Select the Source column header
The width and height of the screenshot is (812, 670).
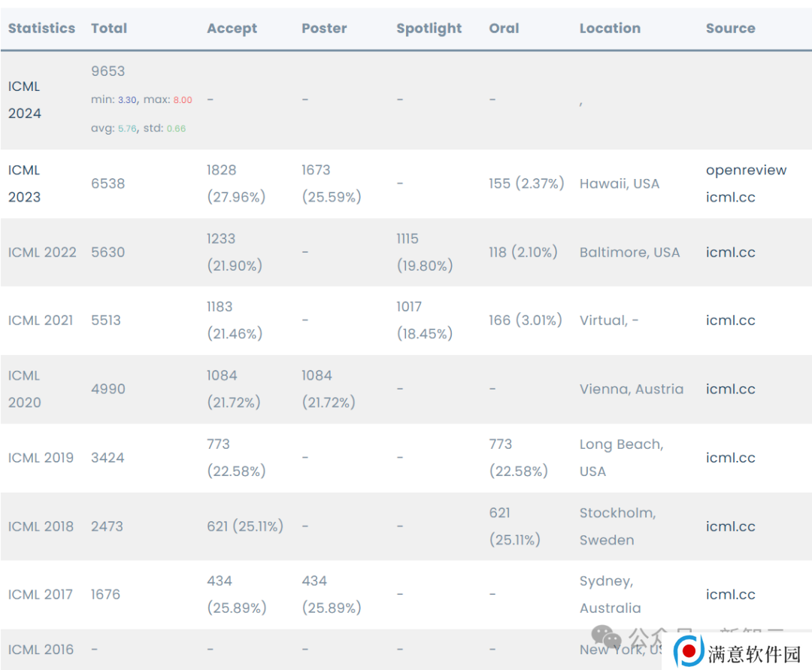[x=730, y=28]
